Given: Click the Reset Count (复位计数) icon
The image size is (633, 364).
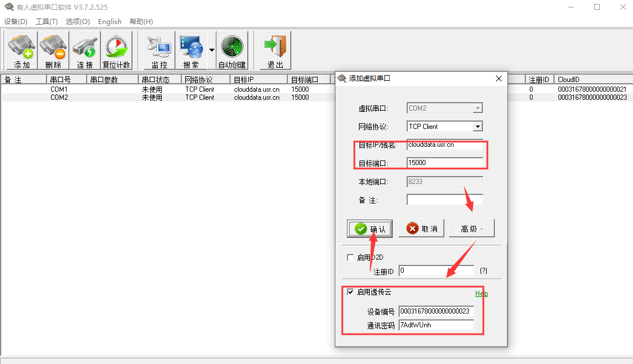Looking at the screenshot, I should click(x=116, y=51).
